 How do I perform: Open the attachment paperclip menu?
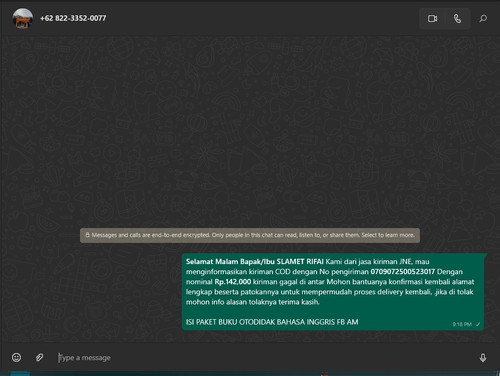[39, 357]
